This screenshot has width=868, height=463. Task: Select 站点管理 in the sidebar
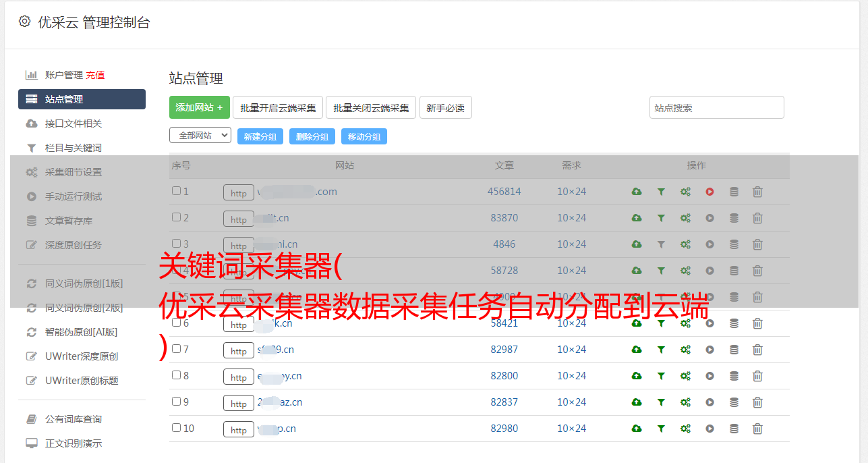click(x=82, y=99)
